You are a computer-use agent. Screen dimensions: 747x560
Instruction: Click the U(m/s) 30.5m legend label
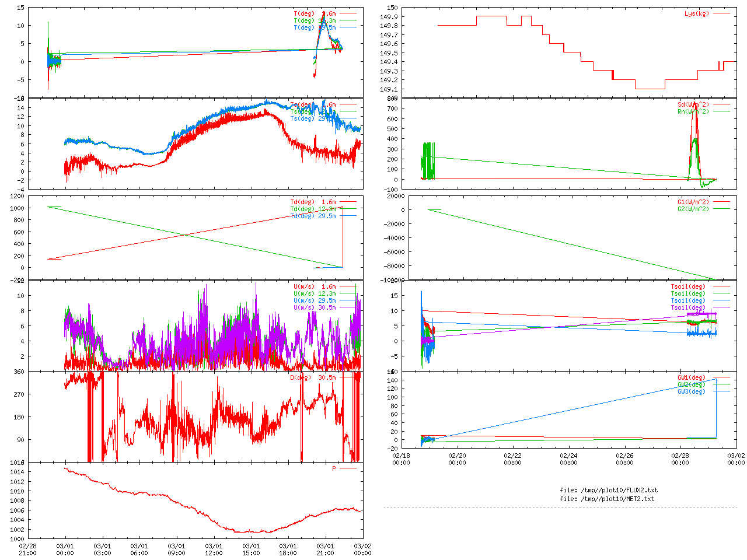(315, 307)
